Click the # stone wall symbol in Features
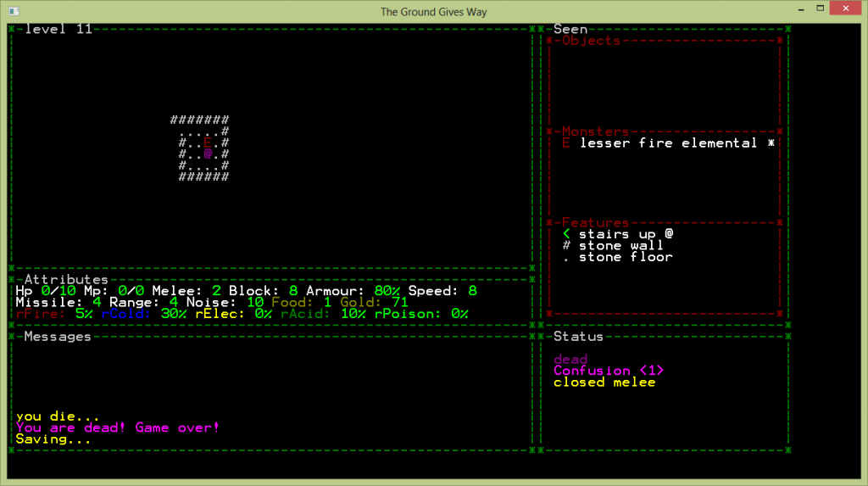Screen dimensions: 868x486 point(565,245)
